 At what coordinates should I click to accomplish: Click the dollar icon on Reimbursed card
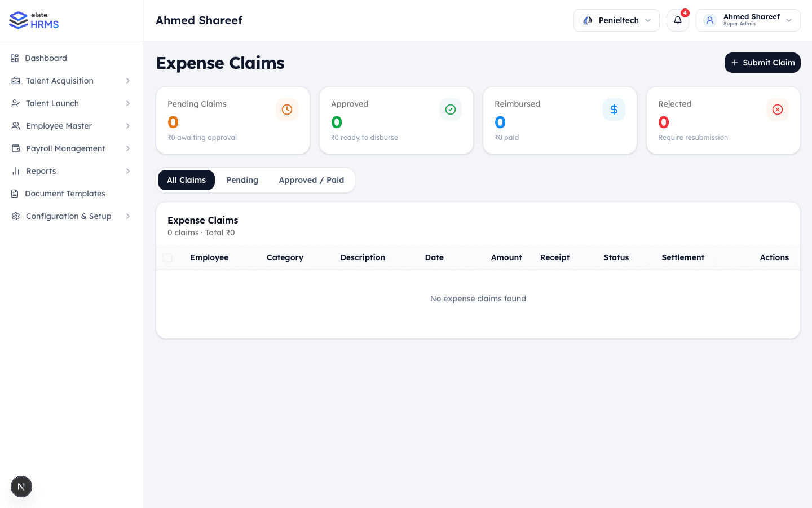tap(614, 110)
